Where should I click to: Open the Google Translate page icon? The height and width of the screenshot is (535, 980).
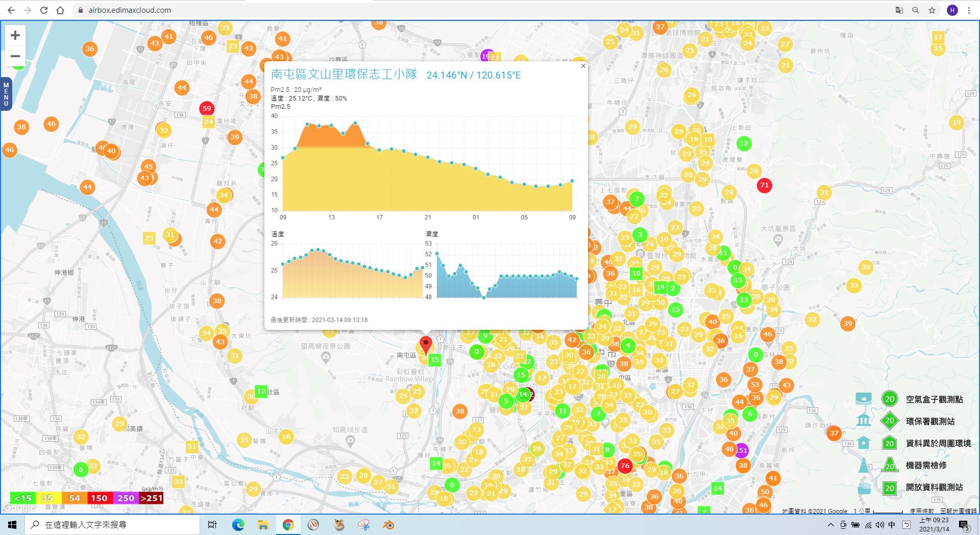tap(899, 10)
